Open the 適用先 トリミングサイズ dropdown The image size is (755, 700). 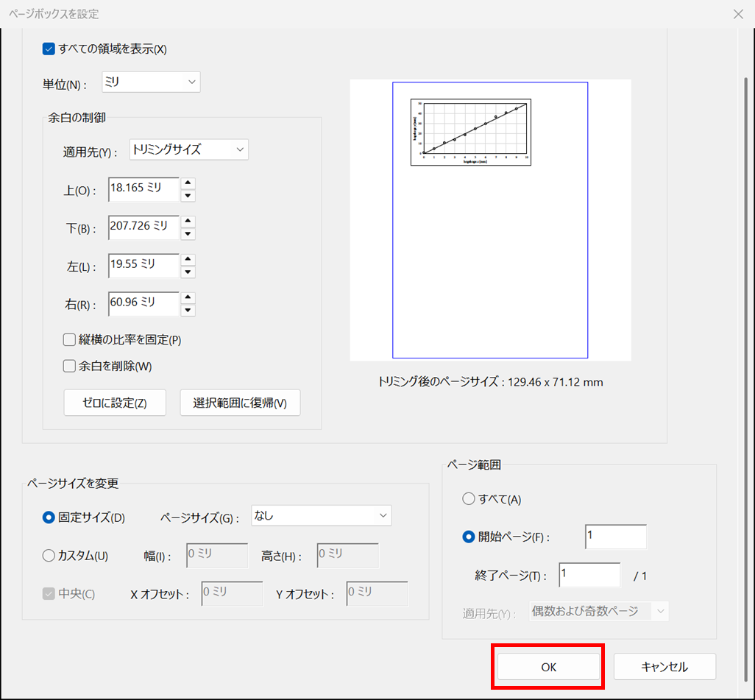pyautogui.click(x=188, y=149)
